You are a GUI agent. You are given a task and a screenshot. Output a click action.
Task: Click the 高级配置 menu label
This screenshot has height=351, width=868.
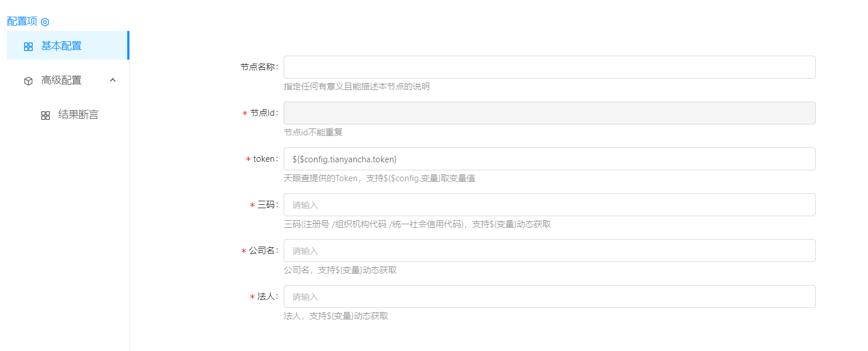(x=61, y=80)
